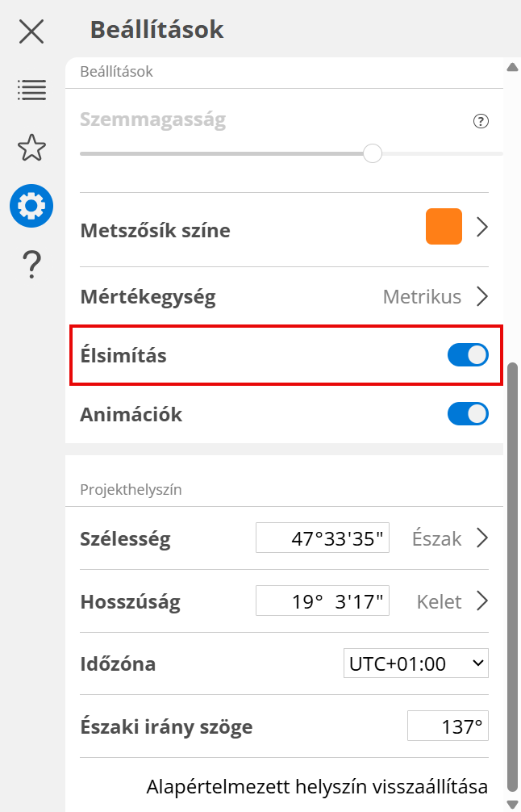The width and height of the screenshot is (521, 812).
Task: Select the settings gear sidebar icon
Action: pos(31,206)
